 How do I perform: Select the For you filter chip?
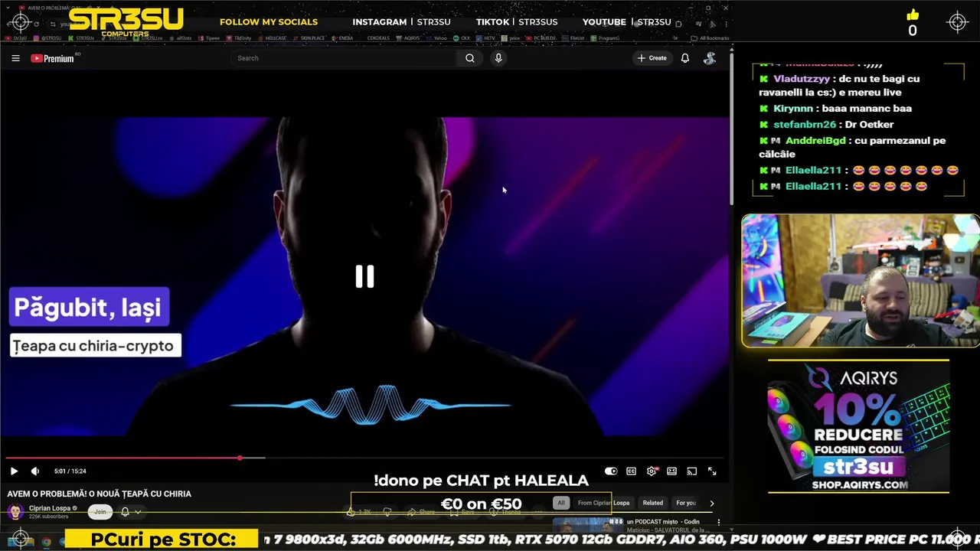pos(686,503)
